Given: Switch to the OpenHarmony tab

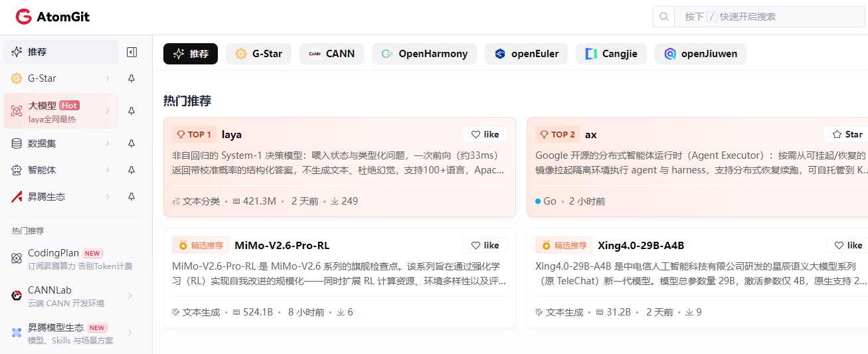Looking at the screenshot, I should (x=424, y=54).
